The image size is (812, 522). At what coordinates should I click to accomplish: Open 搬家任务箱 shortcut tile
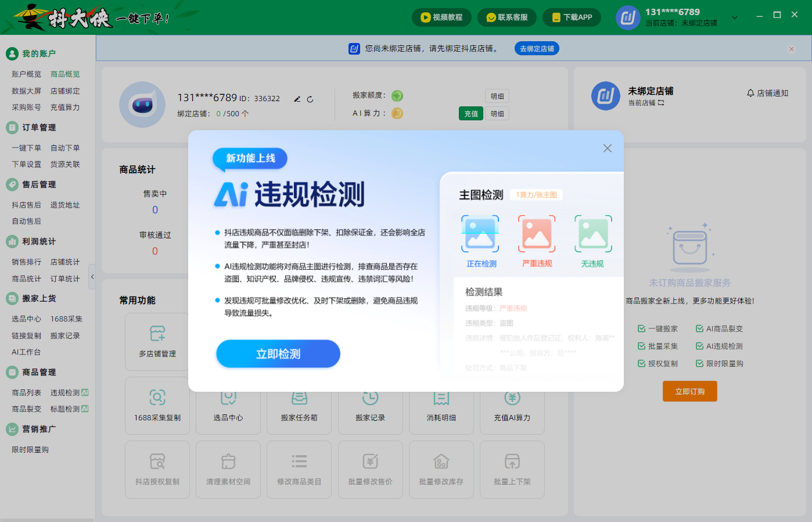[299, 406]
